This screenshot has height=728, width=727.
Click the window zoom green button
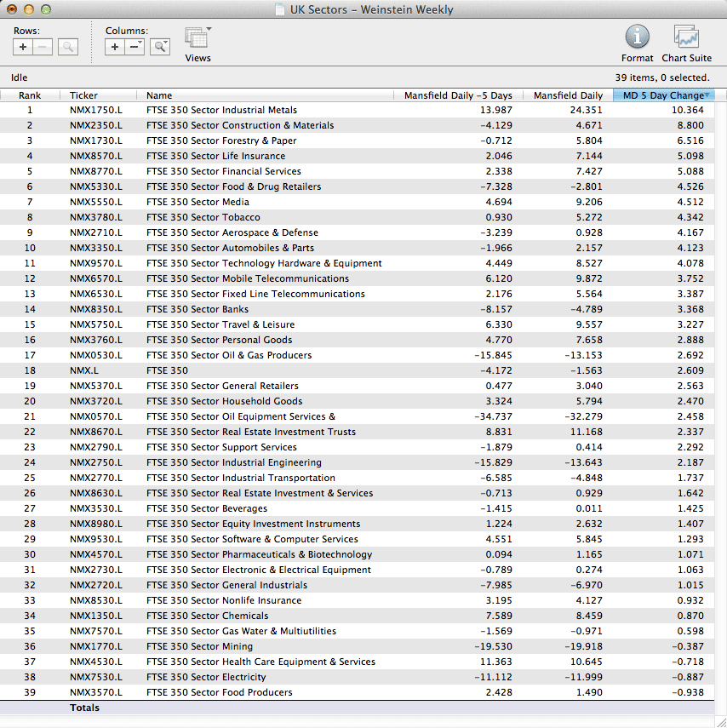coord(46,10)
